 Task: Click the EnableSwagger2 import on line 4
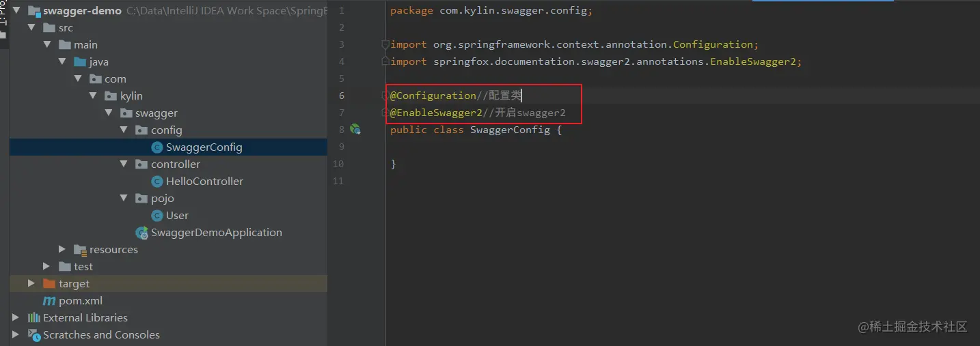tap(596, 62)
